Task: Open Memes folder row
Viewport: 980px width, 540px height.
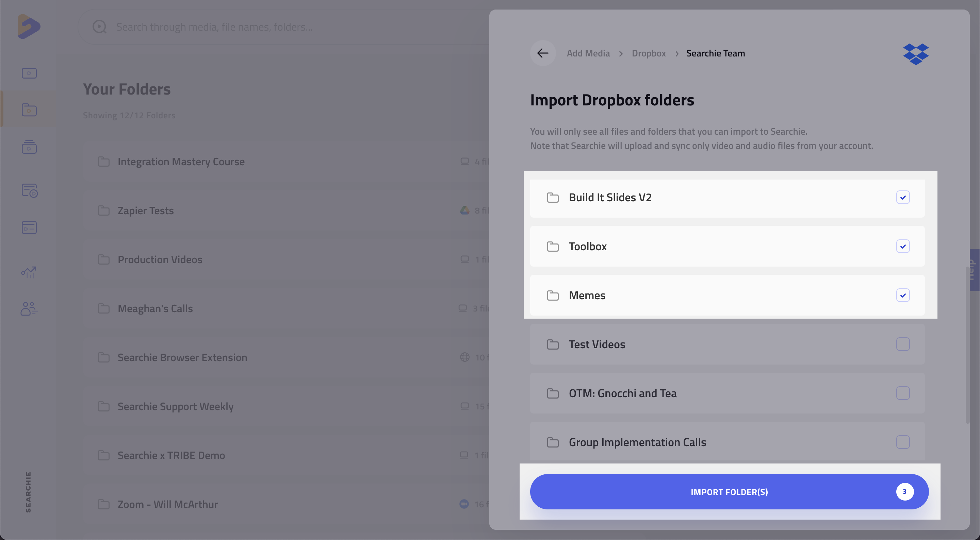Action: 727,295
